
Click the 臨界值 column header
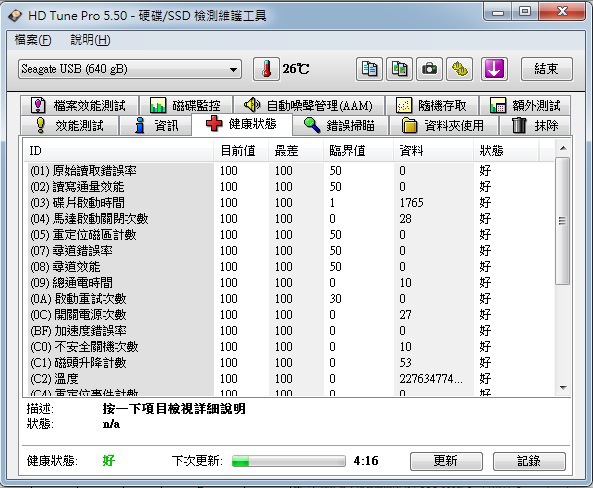358,151
